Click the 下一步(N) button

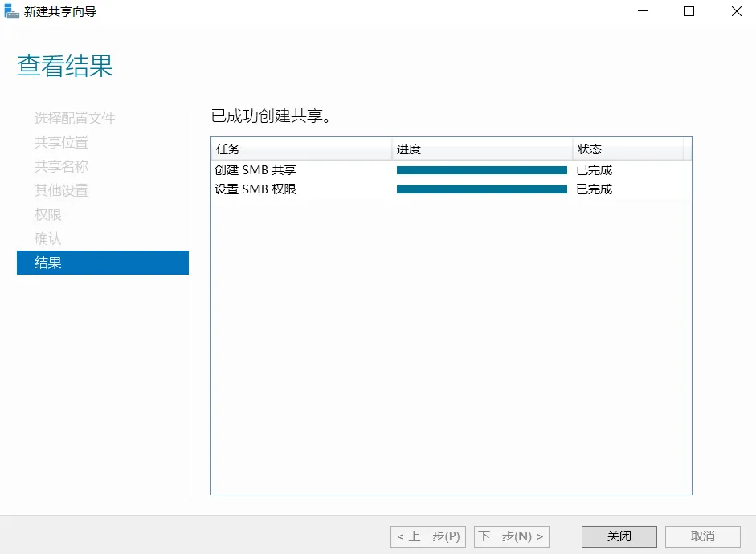512,536
